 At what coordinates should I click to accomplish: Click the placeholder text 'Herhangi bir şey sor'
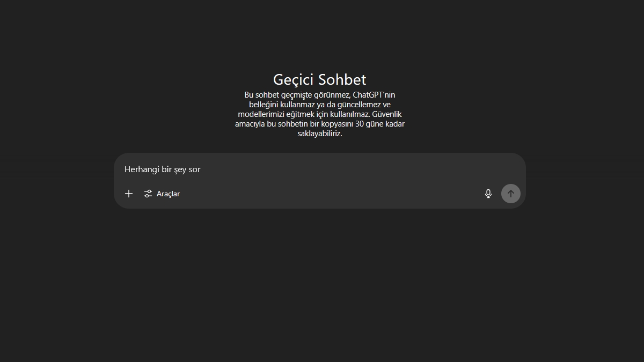click(162, 169)
